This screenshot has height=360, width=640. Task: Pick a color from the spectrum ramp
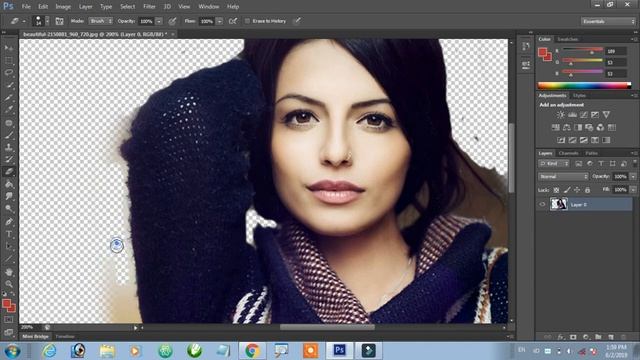point(584,85)
